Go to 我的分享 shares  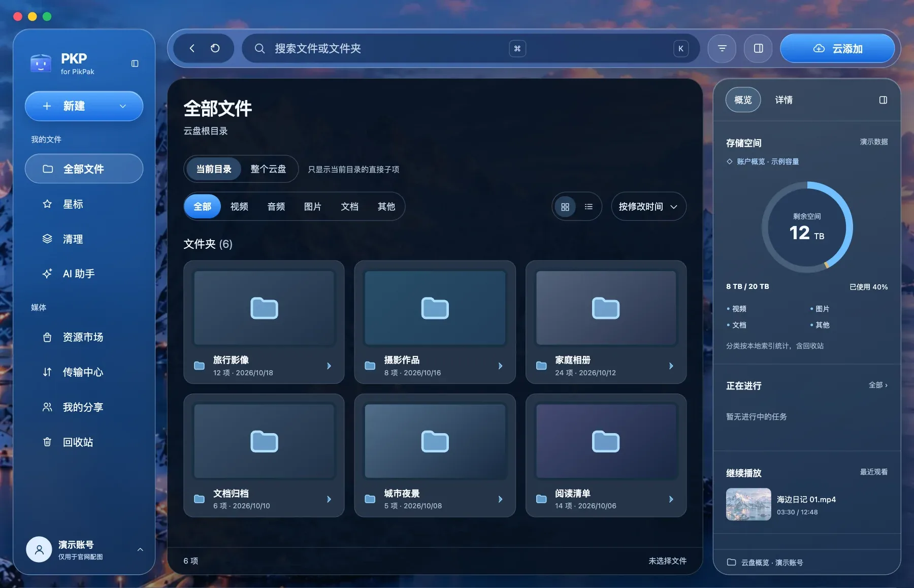click(x=84, y=407)
